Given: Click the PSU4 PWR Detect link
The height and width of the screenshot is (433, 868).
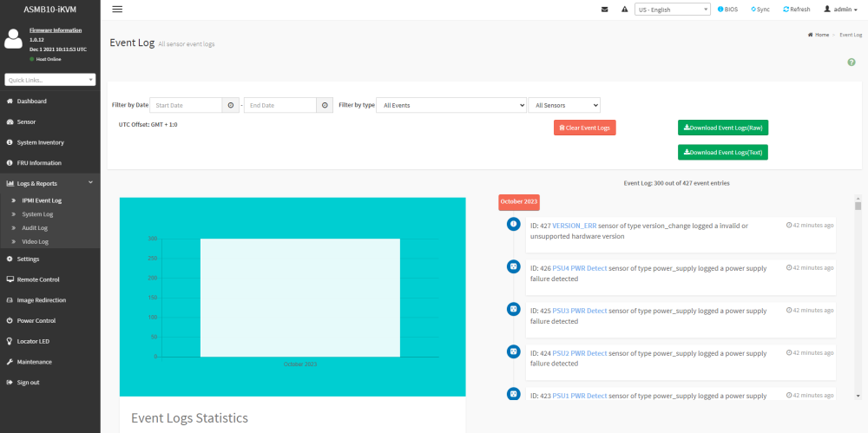Looking at the screenshot, I should pos(580,268).
